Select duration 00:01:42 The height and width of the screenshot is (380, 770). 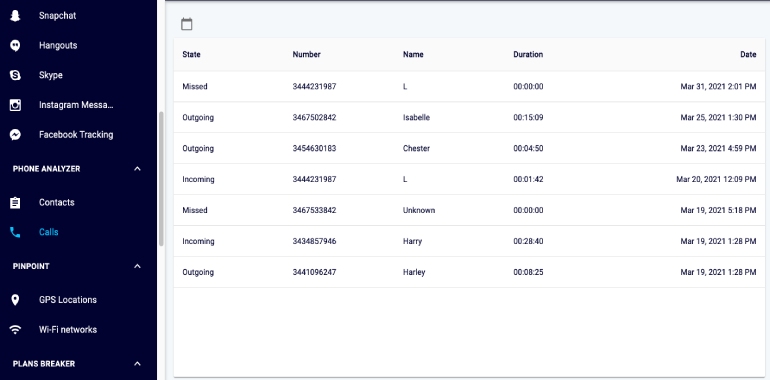pyautogui.click(x=528, y=179)
